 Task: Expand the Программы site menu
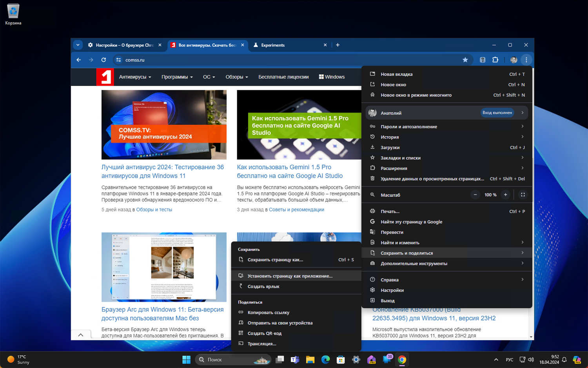(x=177, y=77)
